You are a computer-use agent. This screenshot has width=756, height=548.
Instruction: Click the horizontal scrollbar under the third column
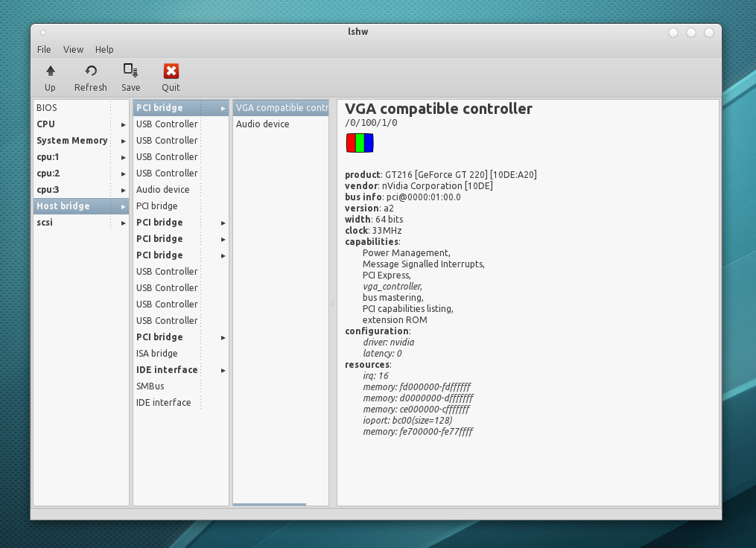tap(270, 505)
